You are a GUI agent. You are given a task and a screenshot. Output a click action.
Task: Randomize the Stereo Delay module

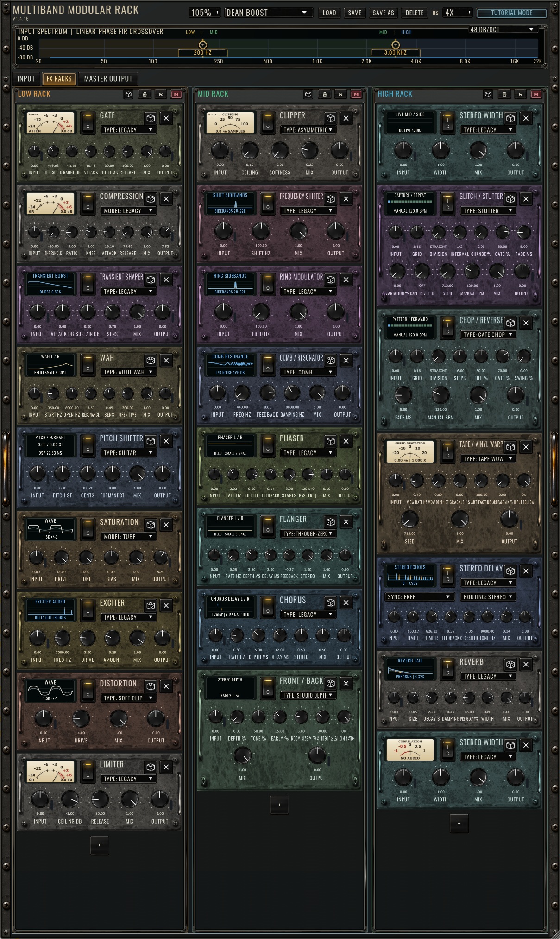[x=510, y=571]
